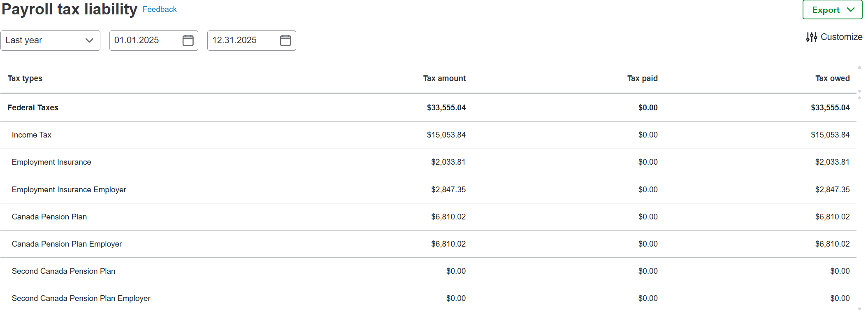Click the Customize sliders icon

pos(811,37)
